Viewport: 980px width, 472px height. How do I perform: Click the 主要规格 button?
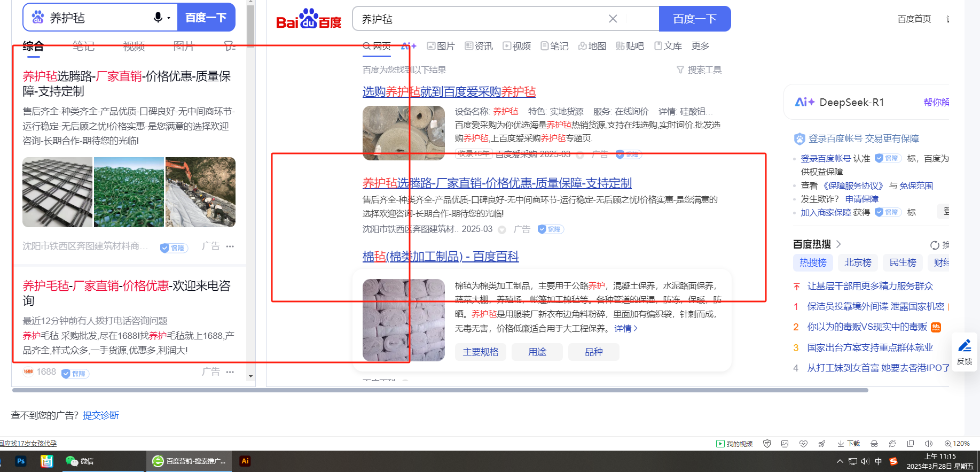point(481,352)
